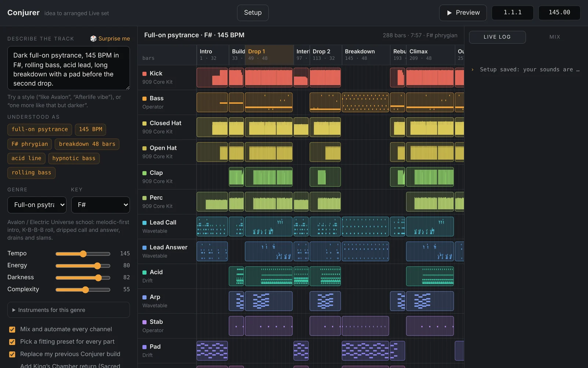This screenshot has width=588, height=368.
Task: Open the Setup button
Action: pyautogui.click(x=253, y=13)
